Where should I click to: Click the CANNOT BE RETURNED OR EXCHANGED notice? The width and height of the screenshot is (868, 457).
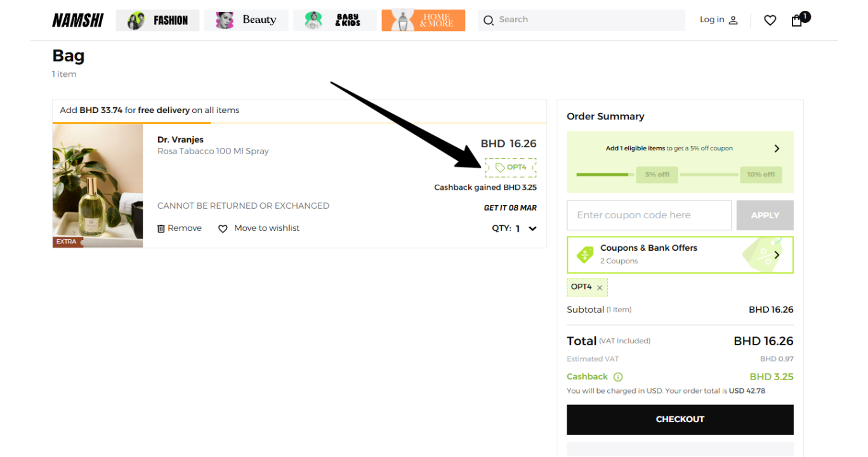tap(244, 206)
